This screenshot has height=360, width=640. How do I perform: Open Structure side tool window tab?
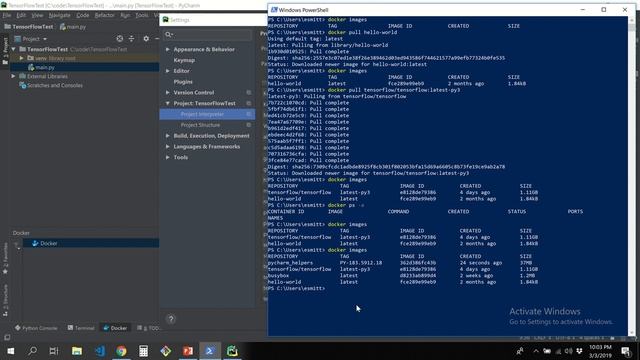(5, 300)
